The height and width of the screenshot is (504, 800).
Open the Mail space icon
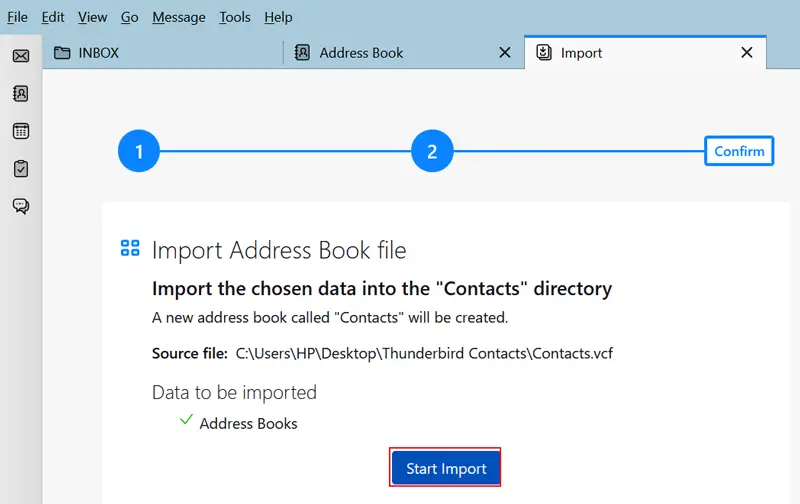pos(20,56)
